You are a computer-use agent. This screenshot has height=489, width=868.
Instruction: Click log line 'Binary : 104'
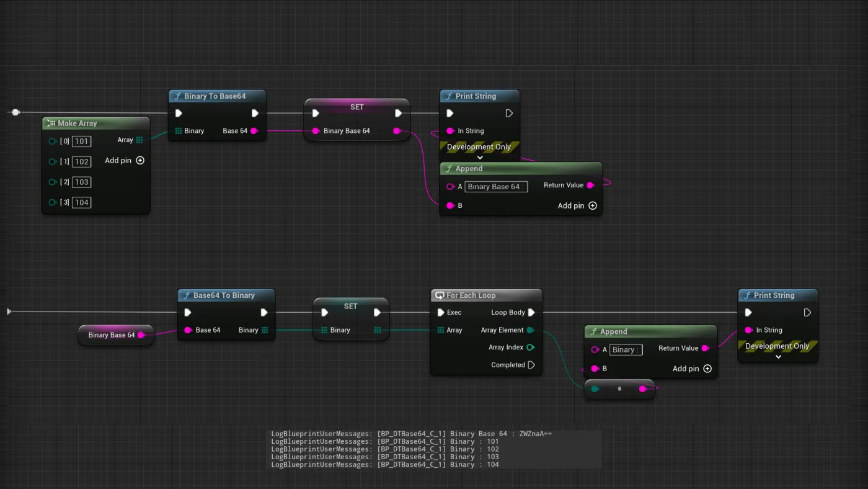385,464
